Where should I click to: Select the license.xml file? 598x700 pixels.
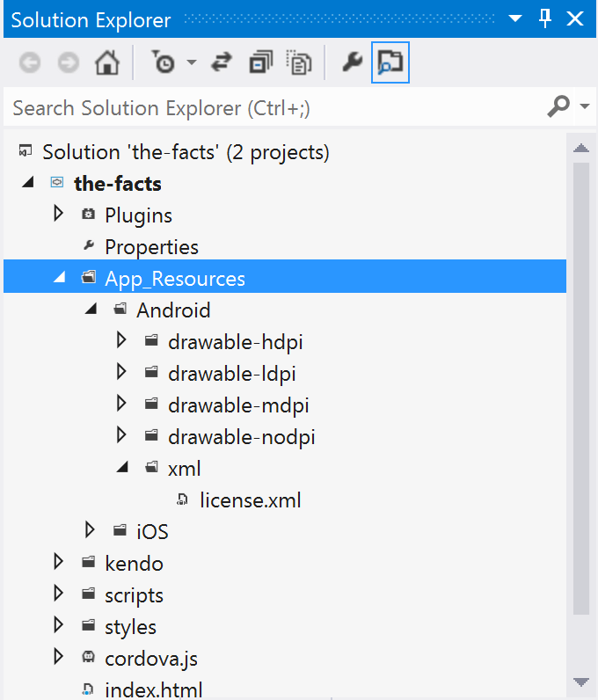(x=250, y=500)
